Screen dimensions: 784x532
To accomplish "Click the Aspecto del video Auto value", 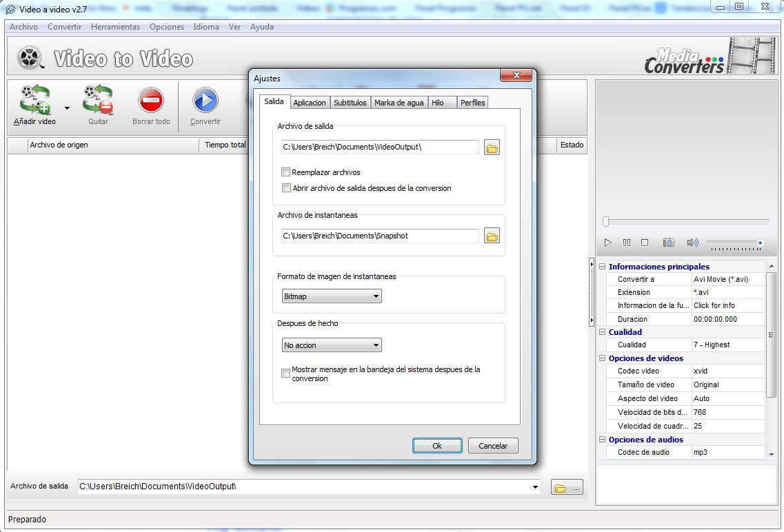I will point(728,398).
